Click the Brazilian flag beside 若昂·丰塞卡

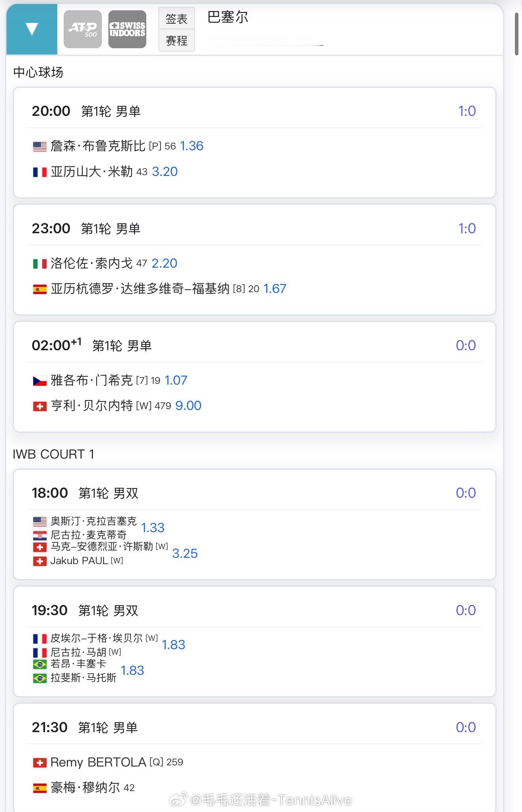40,664
